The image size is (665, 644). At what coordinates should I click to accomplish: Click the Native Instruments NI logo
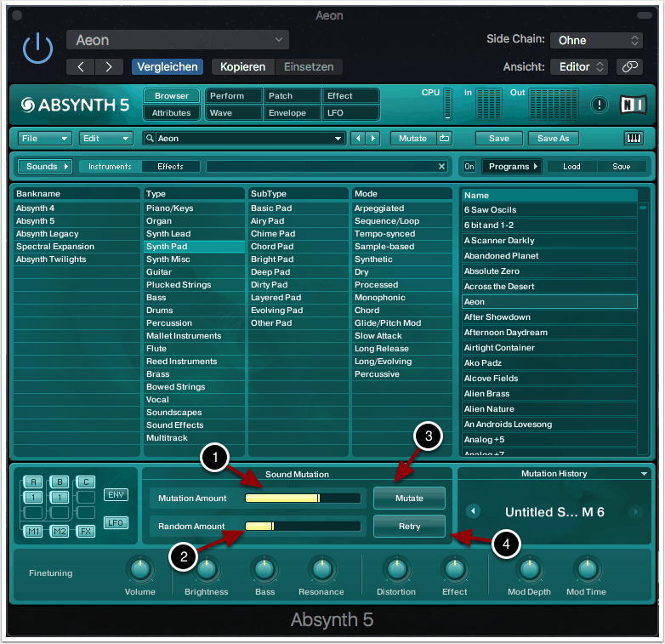point(633,104)
